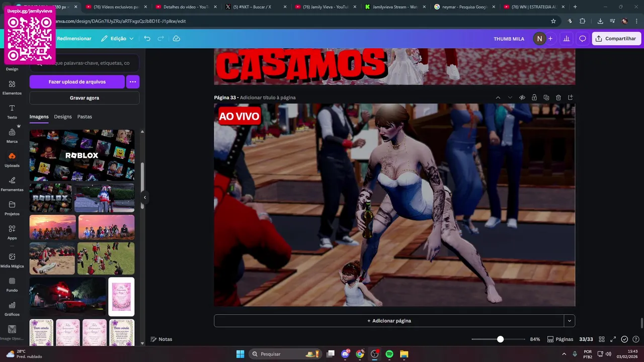Duplicate page 33
The height and width of the screenshot is (362, 644).
pos(546,98)
